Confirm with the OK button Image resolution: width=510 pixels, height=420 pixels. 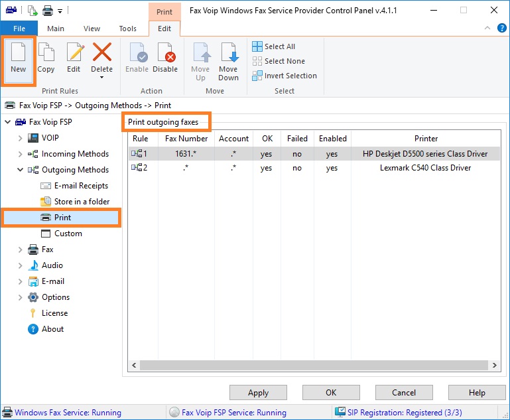tap(331, 393)
